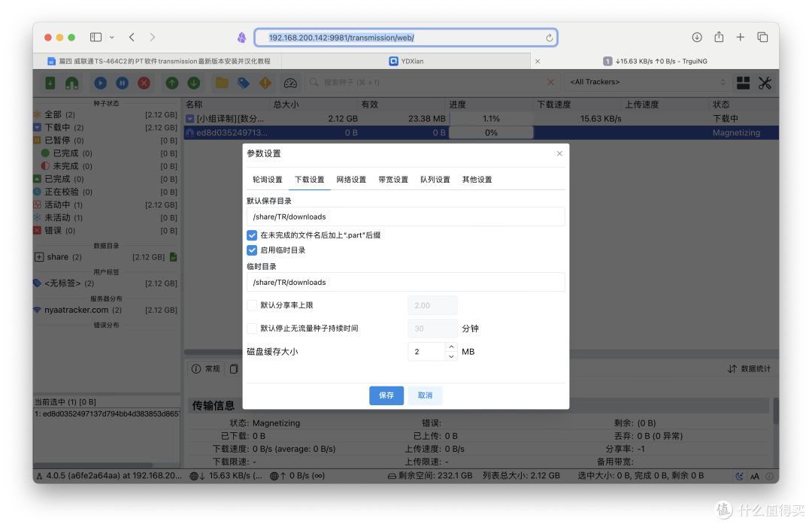Viewport: 812px width, 527px height.
Task: Click the yellow folder set location icon
Action: (x=222, y=83)
